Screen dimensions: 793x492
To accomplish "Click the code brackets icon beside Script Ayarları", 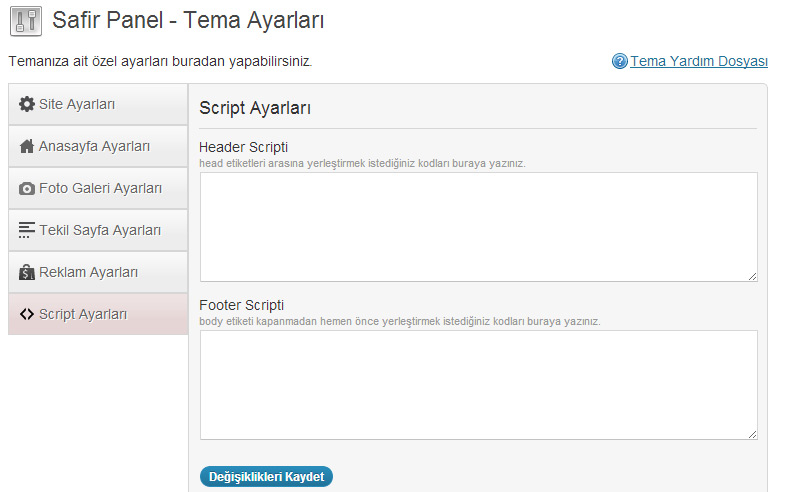I will [x=27, y=314].
